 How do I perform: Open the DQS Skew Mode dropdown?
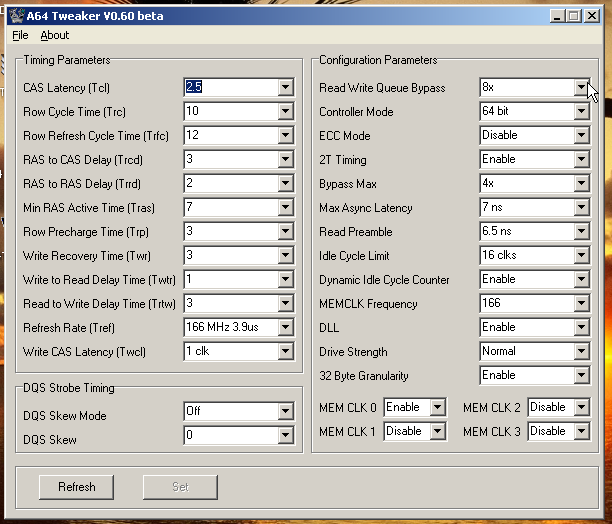(286, 411)
